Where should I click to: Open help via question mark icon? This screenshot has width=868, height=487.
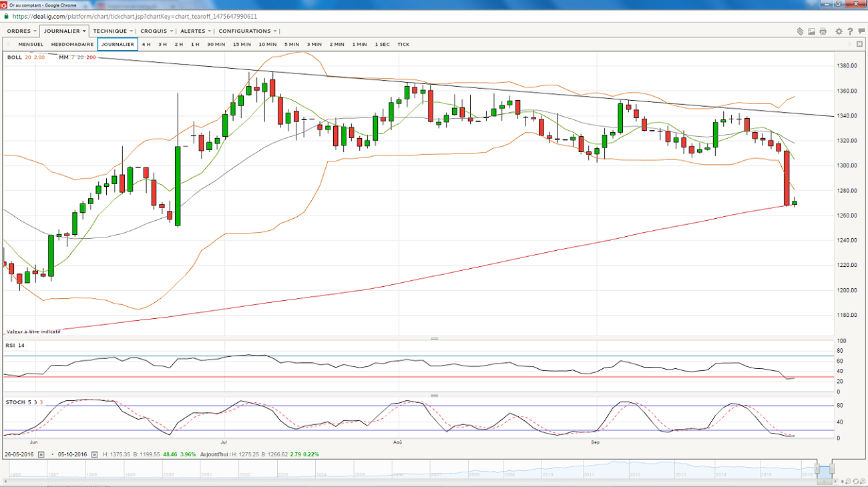pos(849,31)
